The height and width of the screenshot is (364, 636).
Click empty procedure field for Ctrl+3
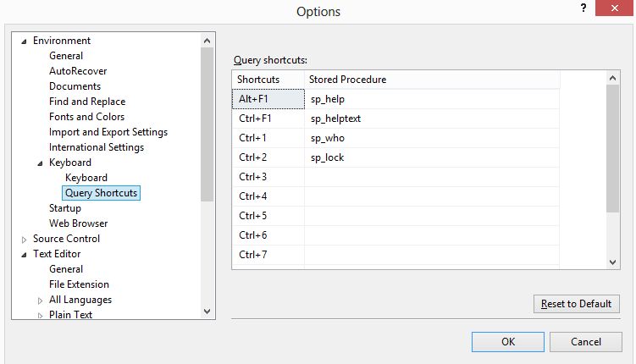coord(432,177)
